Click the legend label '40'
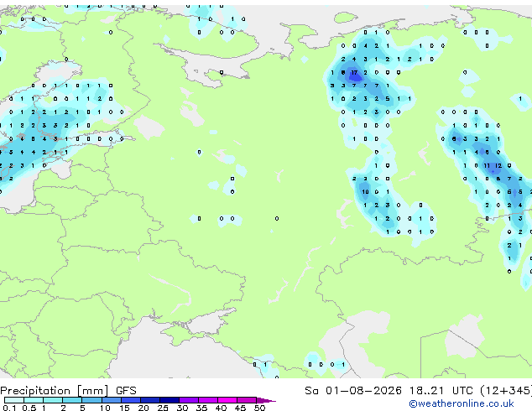This screenshot has height=411, width=532. [x=221, y=408]
